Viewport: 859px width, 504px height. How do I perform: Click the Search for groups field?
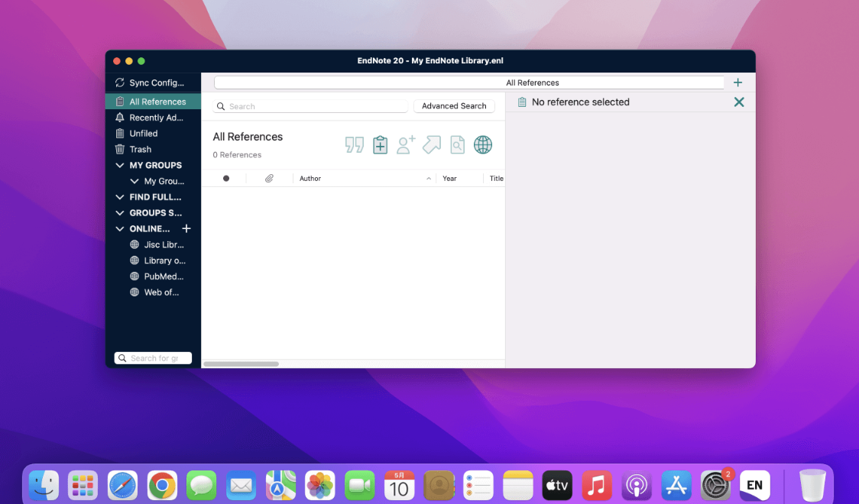coord(153,358)
